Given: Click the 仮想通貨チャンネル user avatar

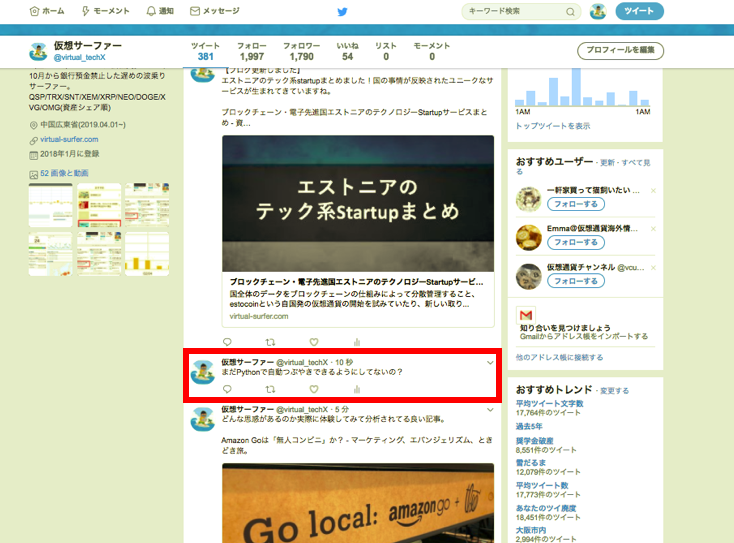Looking at the screenshot, I should 528,276.
